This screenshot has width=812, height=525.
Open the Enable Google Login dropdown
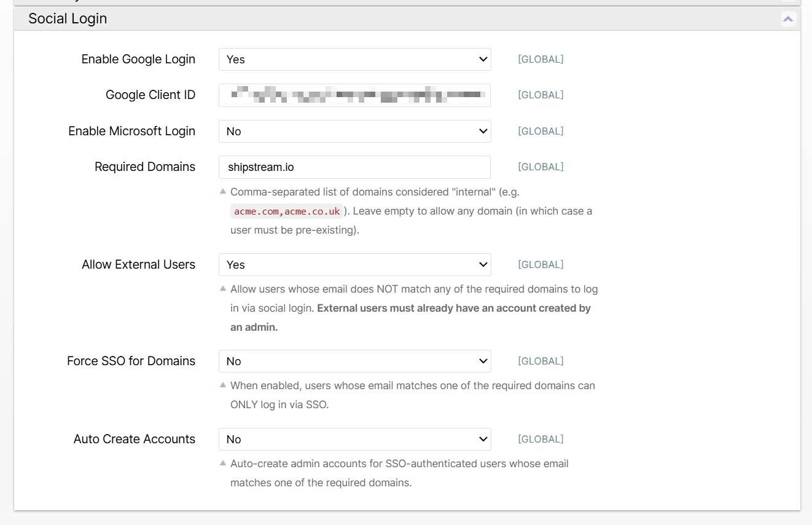coord(355,60)
